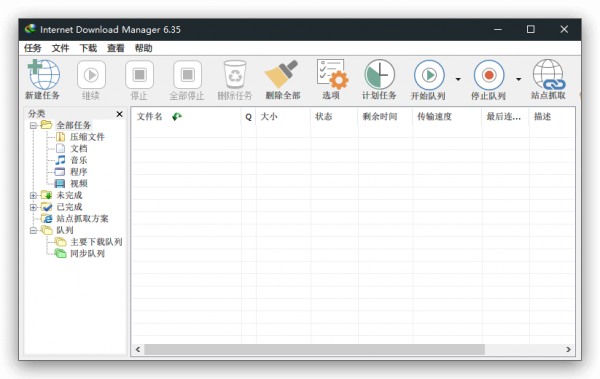Viewport: 600px width, 379px height.
Task: Sort by 文件名 column header
Action: tap(186, 116)
